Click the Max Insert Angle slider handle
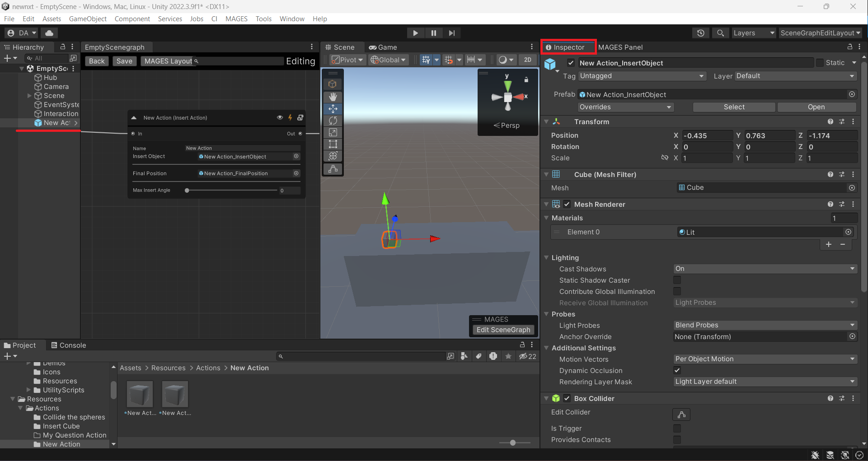The height and width of the screenshot is (461, 868). (x=187, y=191)
